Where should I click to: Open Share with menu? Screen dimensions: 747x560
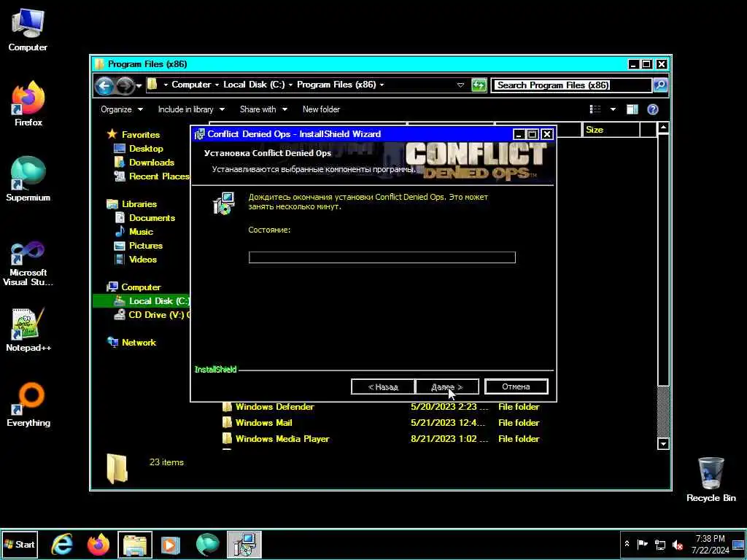click(263, 109)
